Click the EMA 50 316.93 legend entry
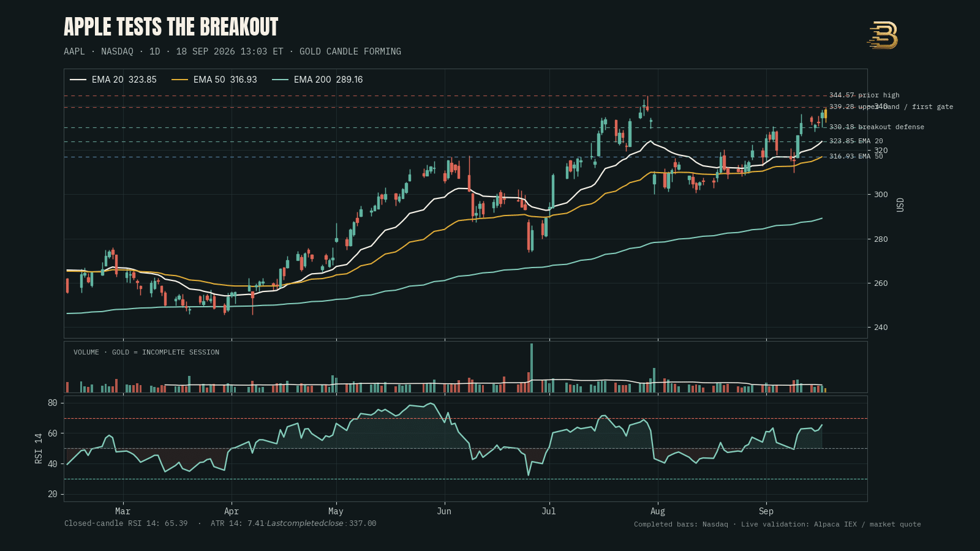 [214, 80]
